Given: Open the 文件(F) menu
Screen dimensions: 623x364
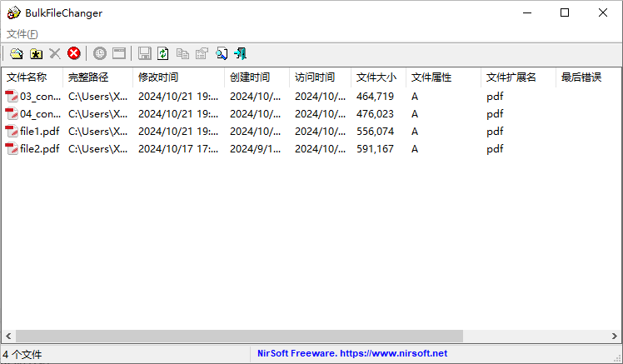Looking at the screenshot, I should [22, 34].
